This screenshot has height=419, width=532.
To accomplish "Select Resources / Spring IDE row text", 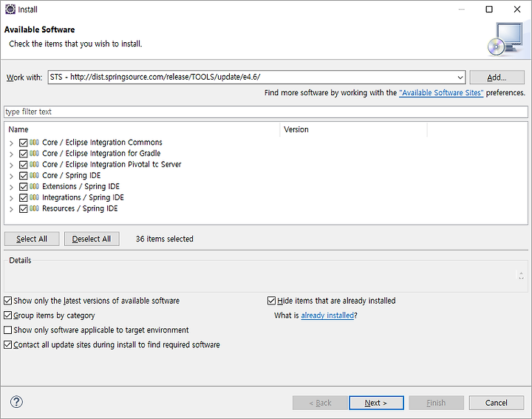I will [80, 208].
